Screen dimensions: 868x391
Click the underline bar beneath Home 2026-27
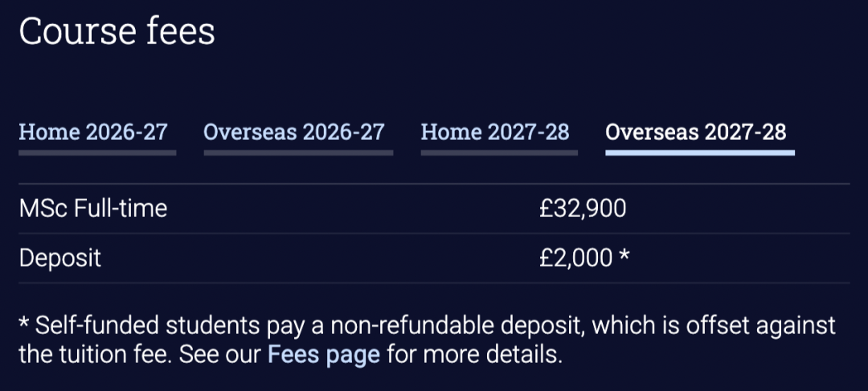pyautogui.click(x=97, y=153)
